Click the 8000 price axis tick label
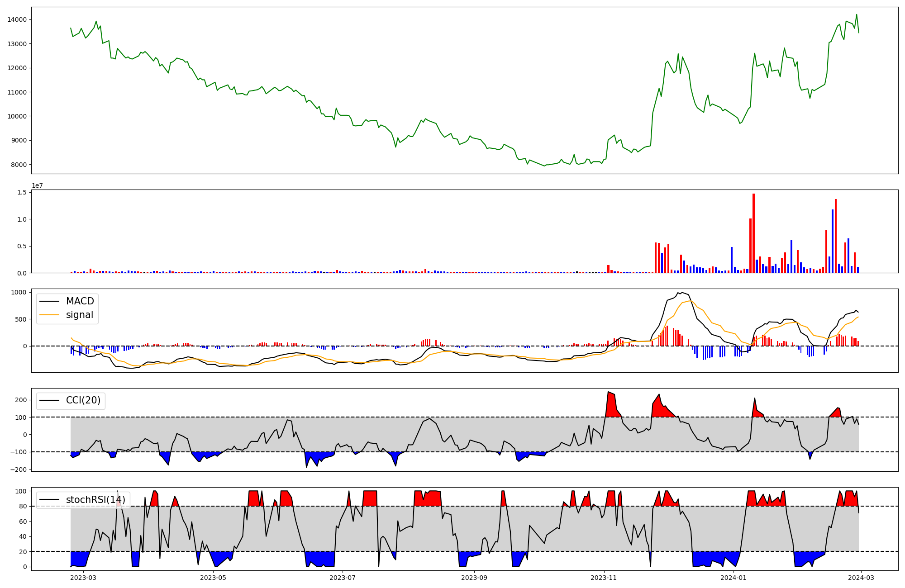This screenshot has width=905, height=588. tap(19, 165)
